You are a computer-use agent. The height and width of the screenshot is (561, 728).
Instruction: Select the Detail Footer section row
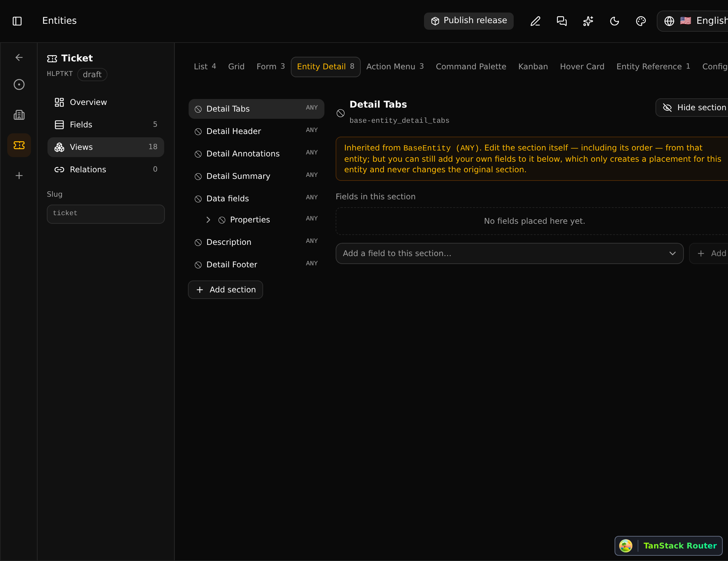pos(256,264)
